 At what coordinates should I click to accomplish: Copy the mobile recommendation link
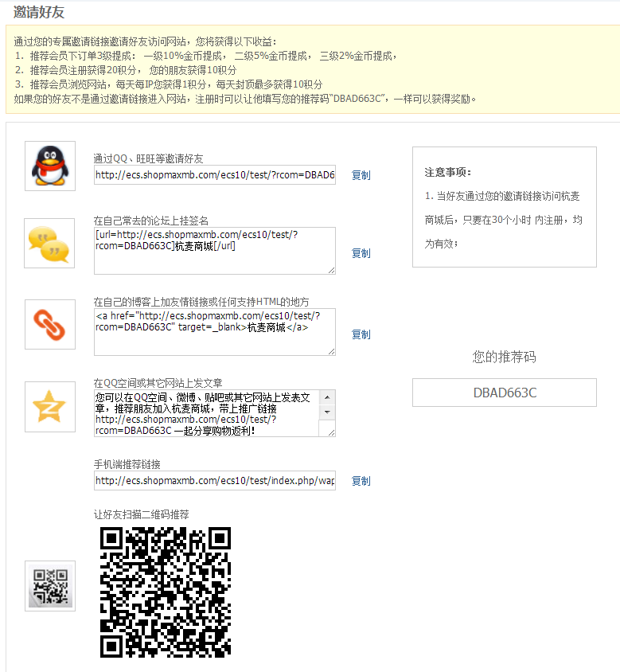361,481
